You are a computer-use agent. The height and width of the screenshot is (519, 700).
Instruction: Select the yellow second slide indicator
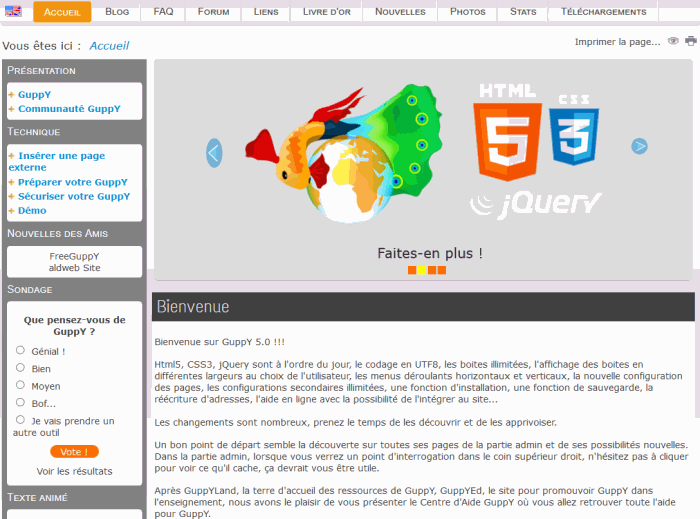pyautogui.click(x=422, y=270)
